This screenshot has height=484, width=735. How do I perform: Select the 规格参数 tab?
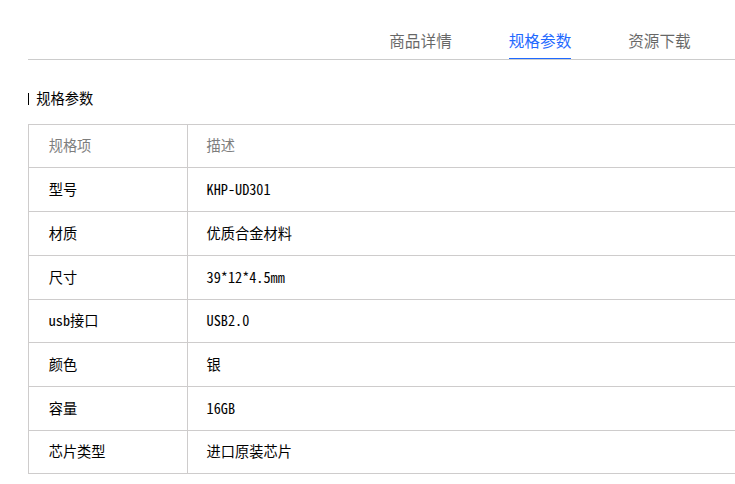coord(540,41)
